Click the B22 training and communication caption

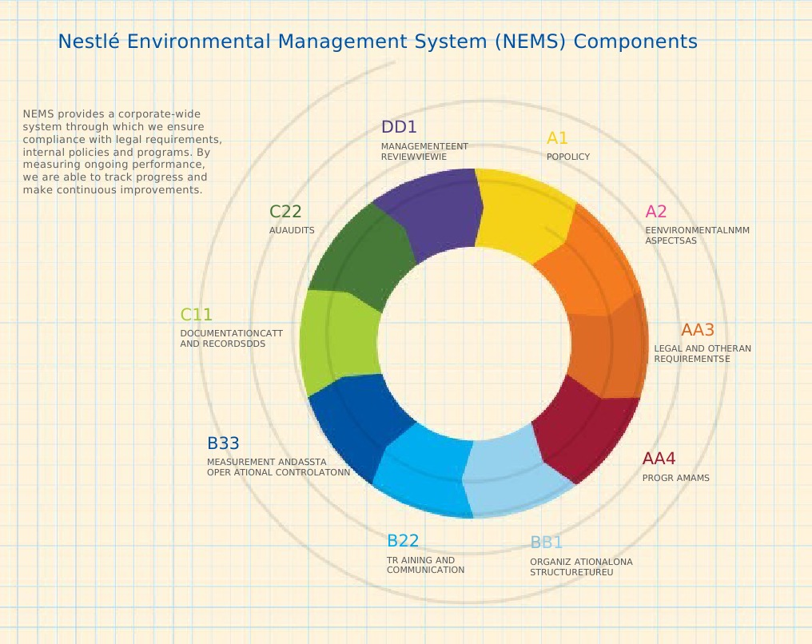coord(425,565)
